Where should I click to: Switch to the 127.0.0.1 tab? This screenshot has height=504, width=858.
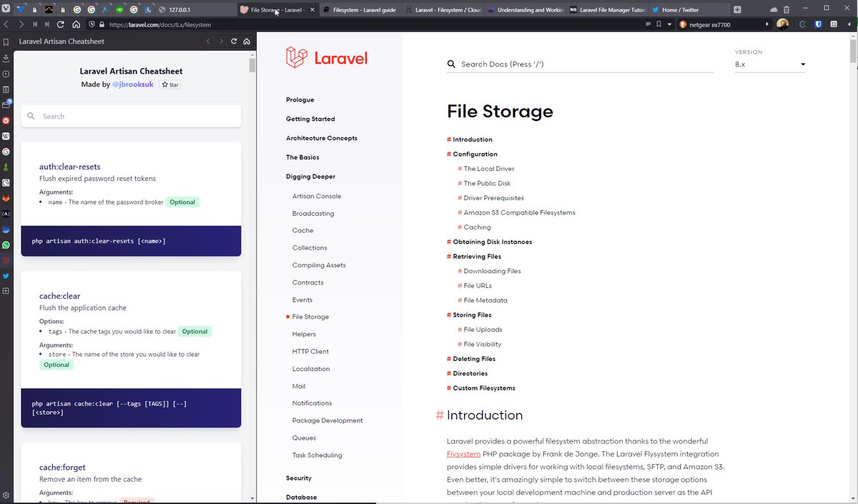pyautogui.click(x=194, y=9)
